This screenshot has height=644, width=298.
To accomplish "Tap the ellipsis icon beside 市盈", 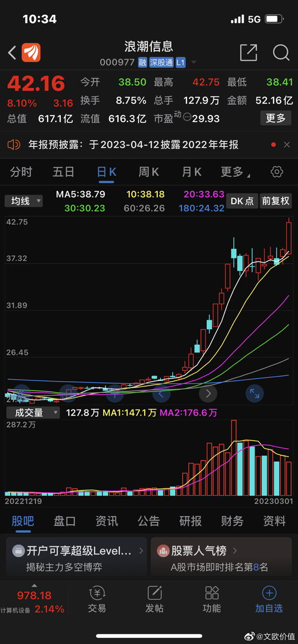I will (187, 117).
